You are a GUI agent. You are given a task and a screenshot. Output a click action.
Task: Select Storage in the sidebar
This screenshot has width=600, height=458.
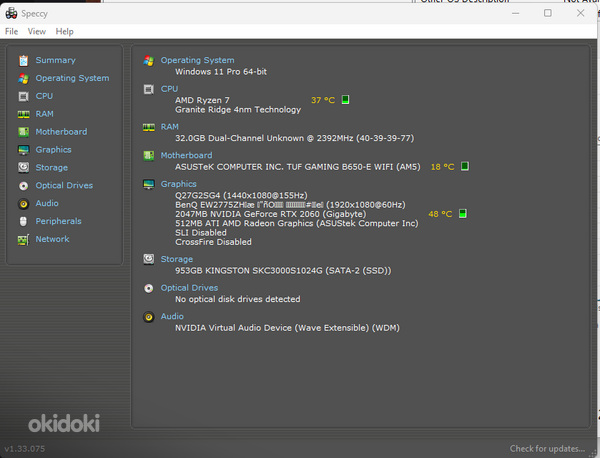pos(52,168)
